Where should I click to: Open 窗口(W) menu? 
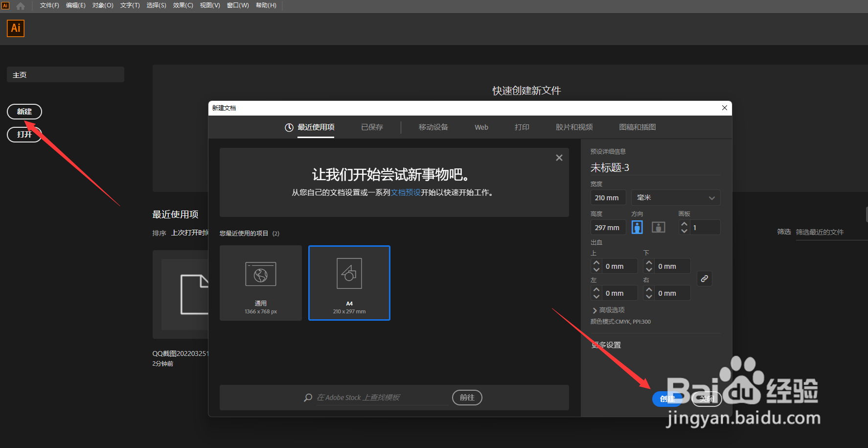238,5
